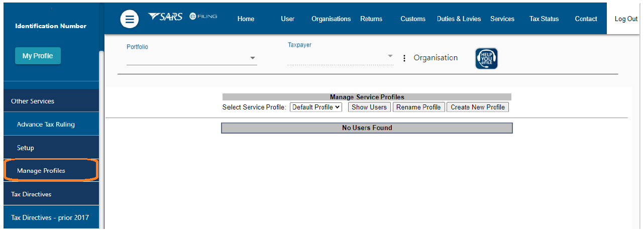Click the Show Users button
The width and height of the screenshot is (644, 230).
[369, 107]
